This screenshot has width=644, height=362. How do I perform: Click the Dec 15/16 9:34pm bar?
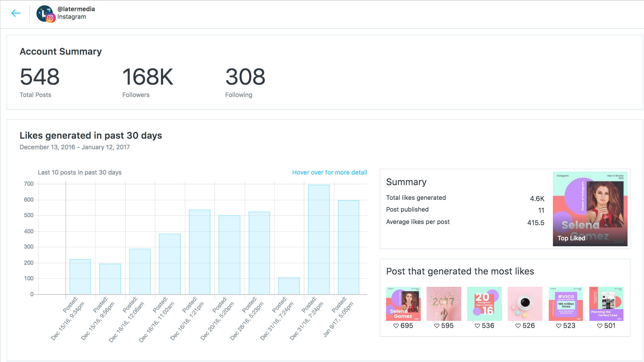click(x=80, y=277)
